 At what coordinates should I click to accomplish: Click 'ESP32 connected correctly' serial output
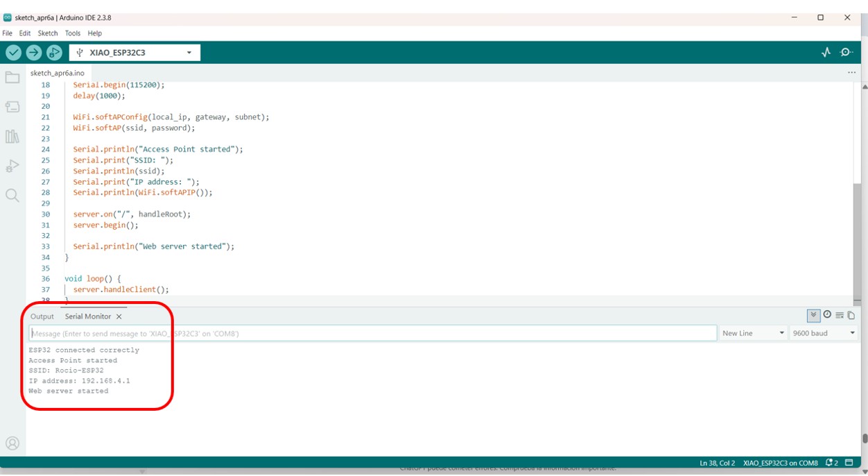84,350
